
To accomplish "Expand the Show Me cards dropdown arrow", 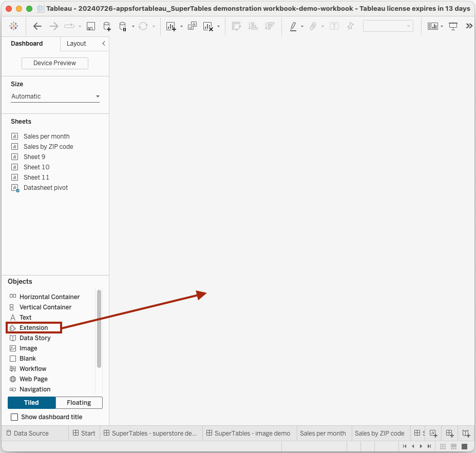I will tap(442, 26).
